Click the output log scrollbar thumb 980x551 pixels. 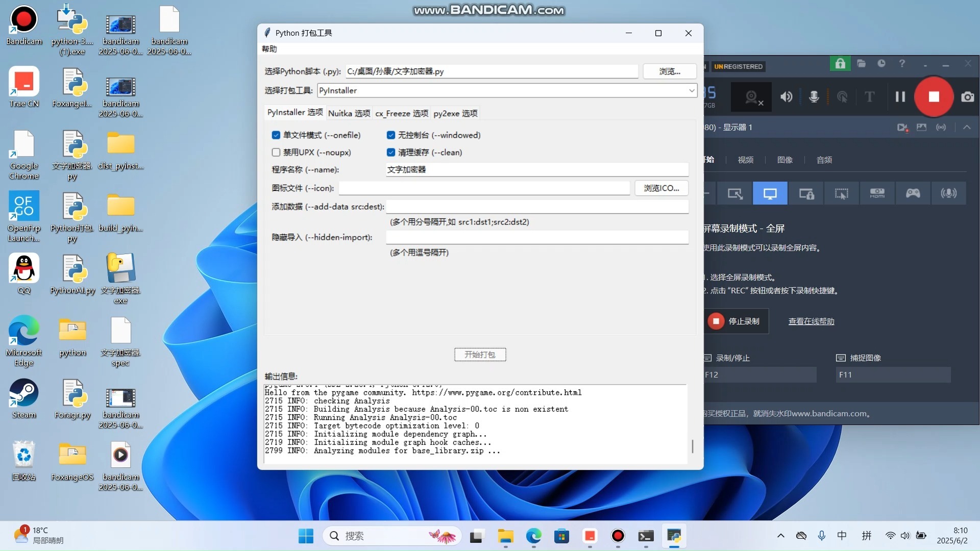(x=692, y=446)
